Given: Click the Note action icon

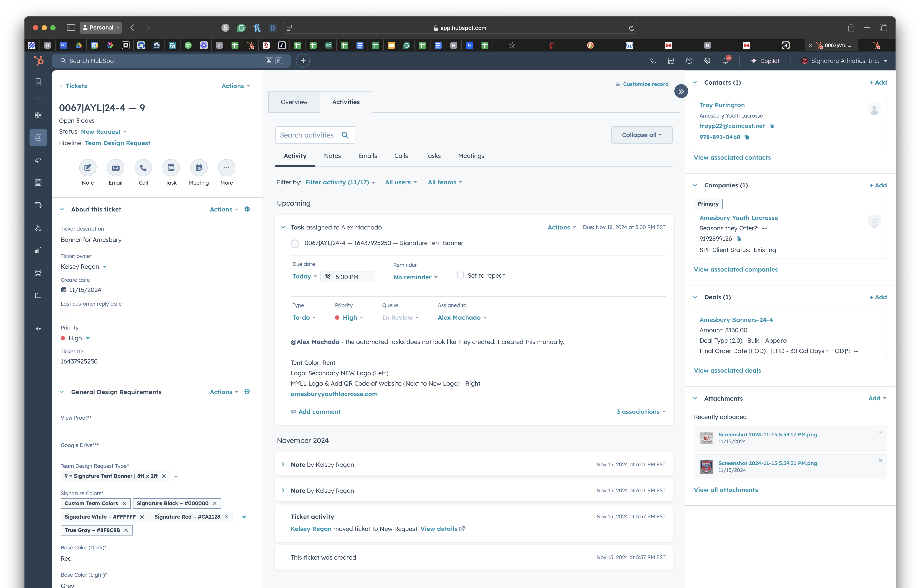Looking at the screenshot, I should 87,168.
